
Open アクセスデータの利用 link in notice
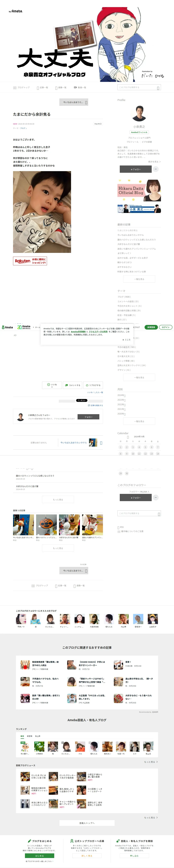(98, 332)
